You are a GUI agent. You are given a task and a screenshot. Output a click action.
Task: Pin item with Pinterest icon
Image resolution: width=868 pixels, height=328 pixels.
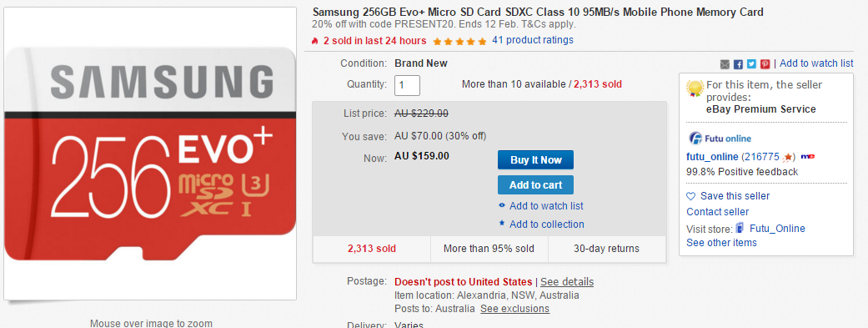point(765,64)
